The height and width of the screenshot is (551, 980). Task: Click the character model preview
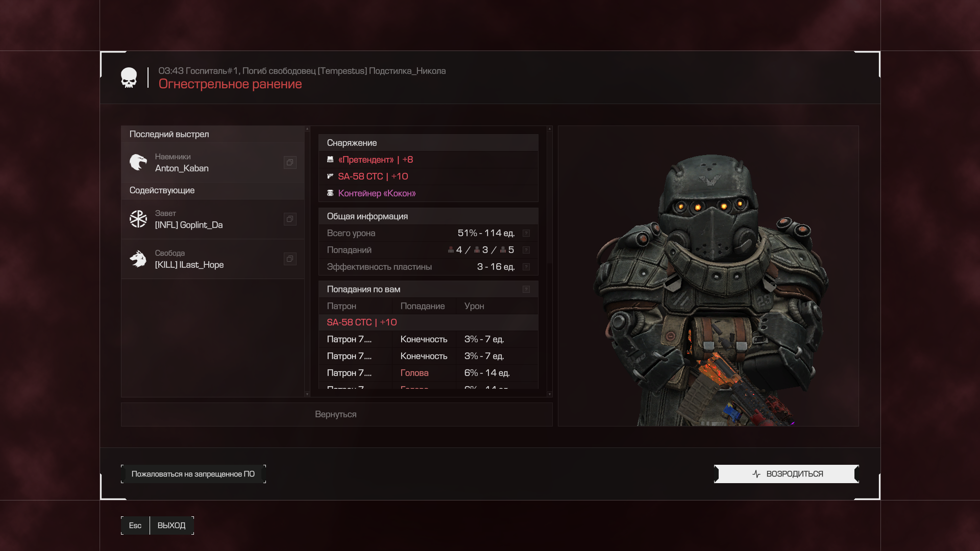click(x=708, y=276)
